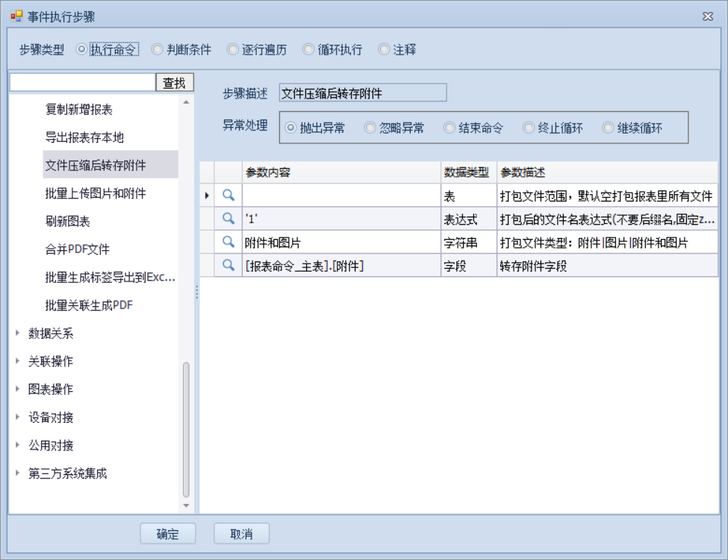
Task: Click the magnifier icon in the 附件和图片 row
Action: [x=228, y=242]
